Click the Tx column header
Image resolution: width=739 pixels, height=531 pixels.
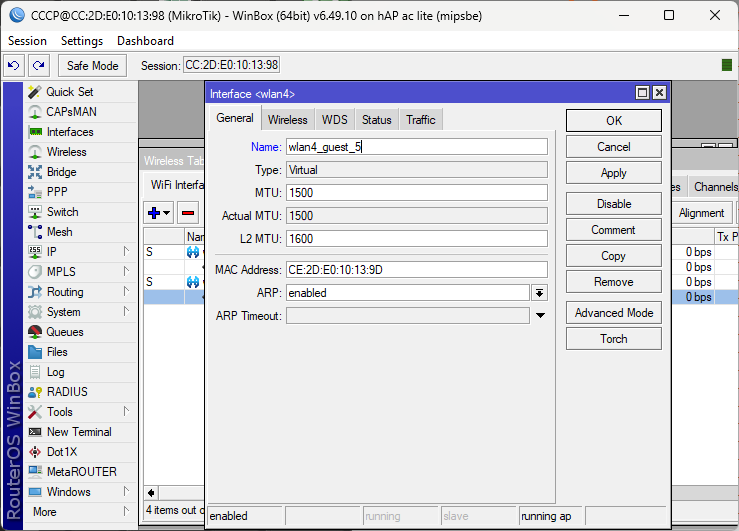tap(726, 237)
